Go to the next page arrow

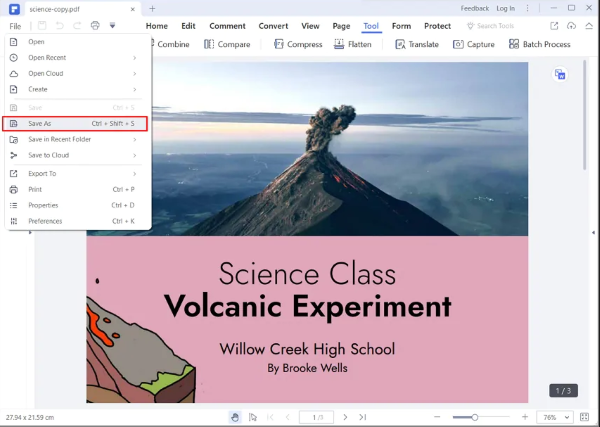[346, 417]
